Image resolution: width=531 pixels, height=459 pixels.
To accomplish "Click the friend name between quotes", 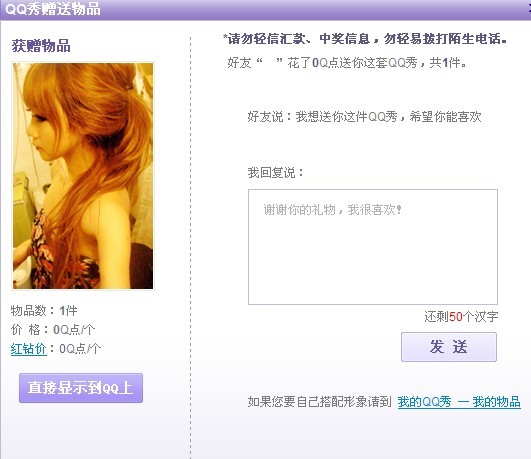I will pos(270,63).
